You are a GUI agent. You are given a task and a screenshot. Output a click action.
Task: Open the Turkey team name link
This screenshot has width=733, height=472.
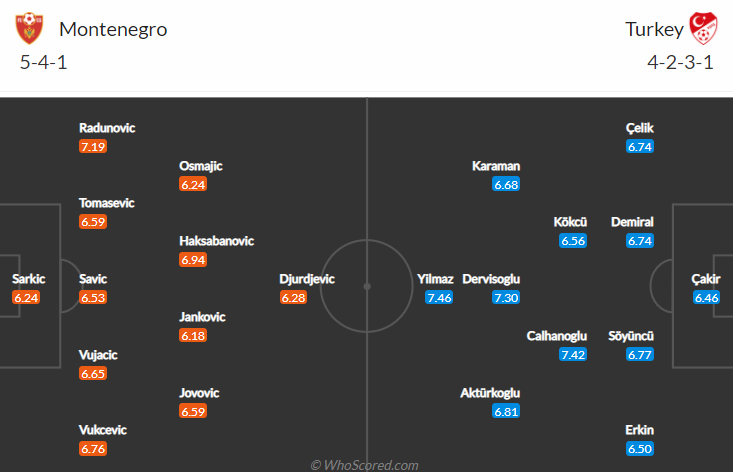point(654,29)
